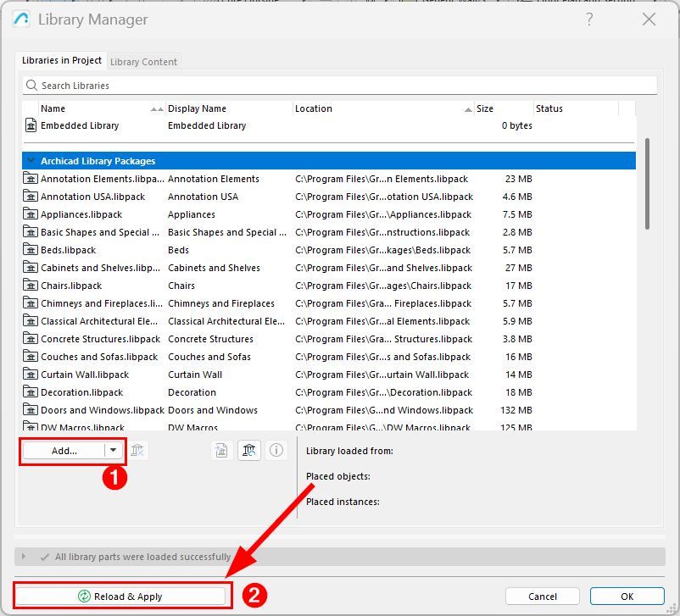This screenshot has height=616, width=680.
Task: Click the Couches and Sofas library icon
Action: tap(31, 356)
